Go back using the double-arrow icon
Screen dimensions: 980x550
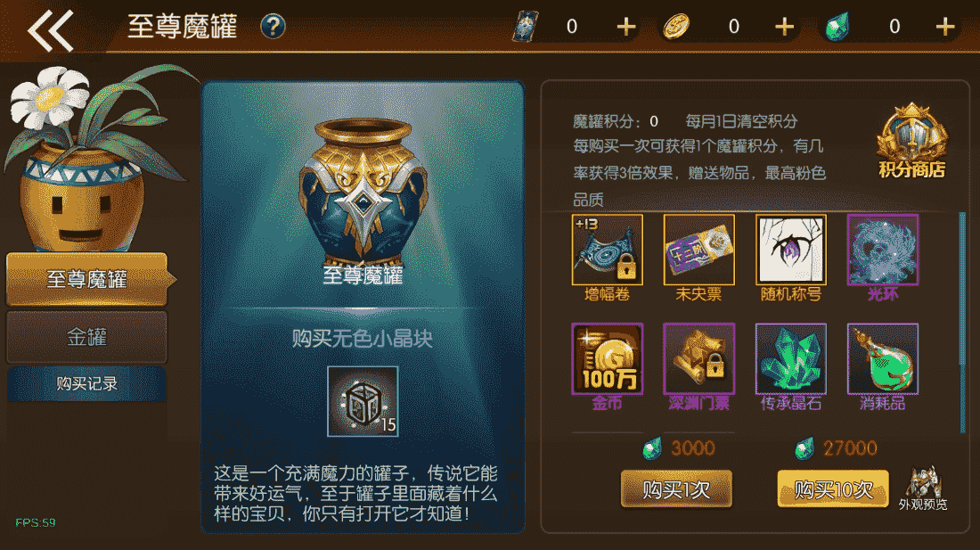click(50, 30)
